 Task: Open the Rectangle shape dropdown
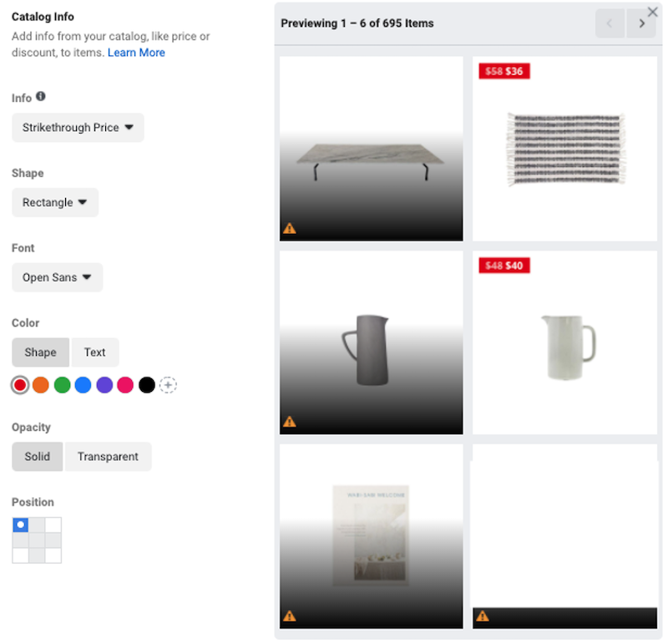(x=55, y=202)
